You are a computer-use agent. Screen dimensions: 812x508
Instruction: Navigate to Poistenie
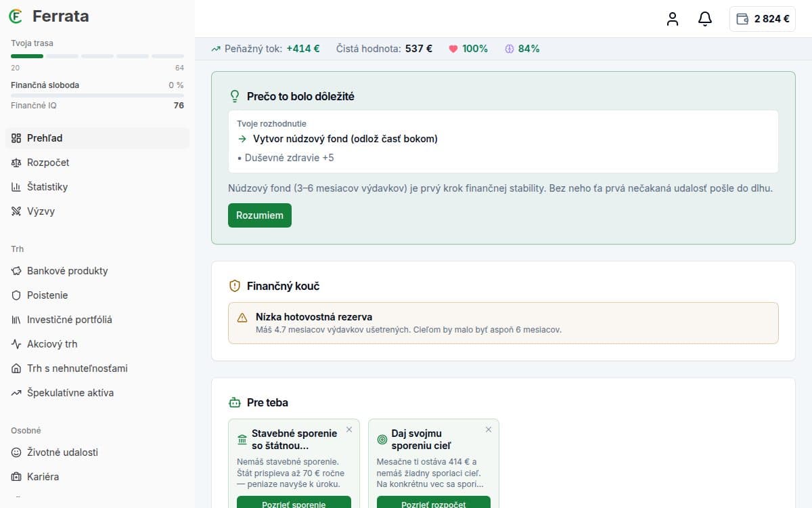pyautogui.click(x=97, y=295)
